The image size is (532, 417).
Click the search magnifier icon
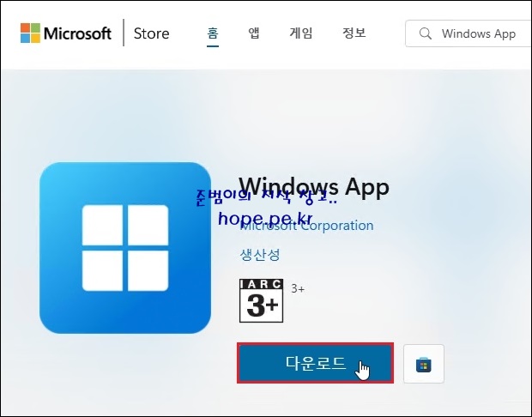click(425, 33)
